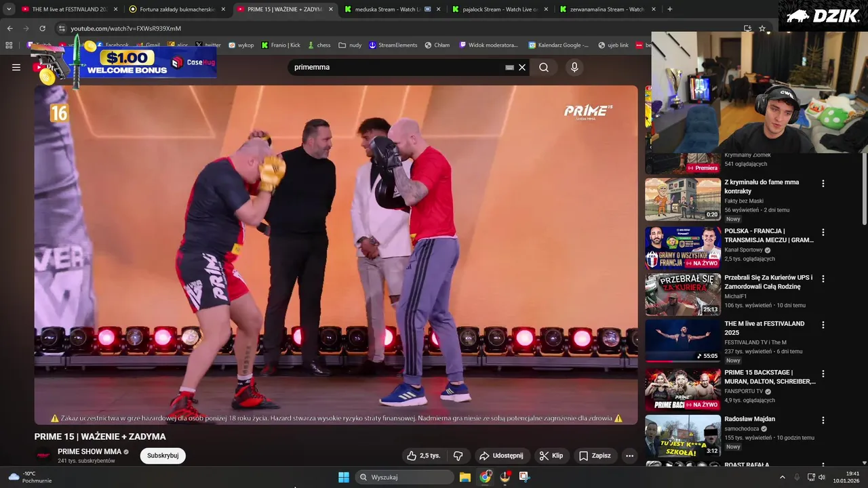Click the PRIME SHOW MMA channel avatar
The width and height of the screenshot is (868, 488).
43,455
